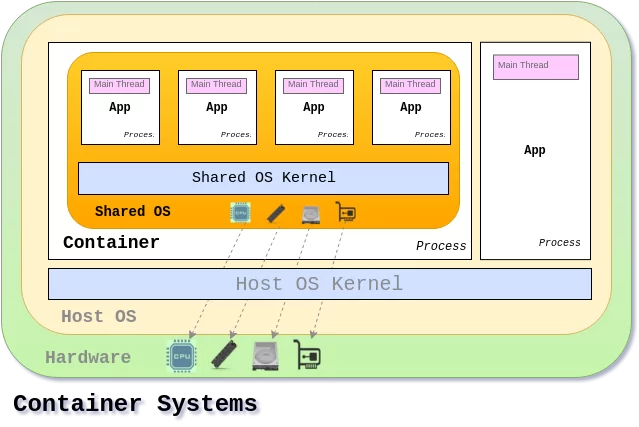The image size is (639, 427).
Task: Select the Shared OS Kernel box
Action: tap(263, 178)
